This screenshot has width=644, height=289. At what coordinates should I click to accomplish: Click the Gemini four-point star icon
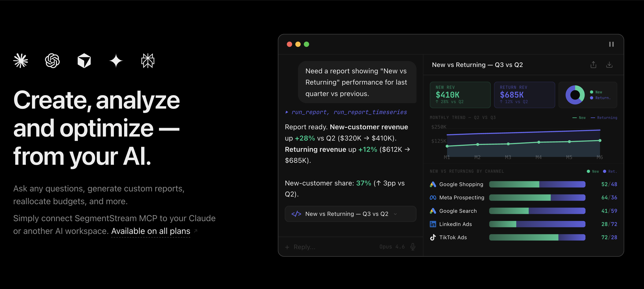[x=116, y=61]
